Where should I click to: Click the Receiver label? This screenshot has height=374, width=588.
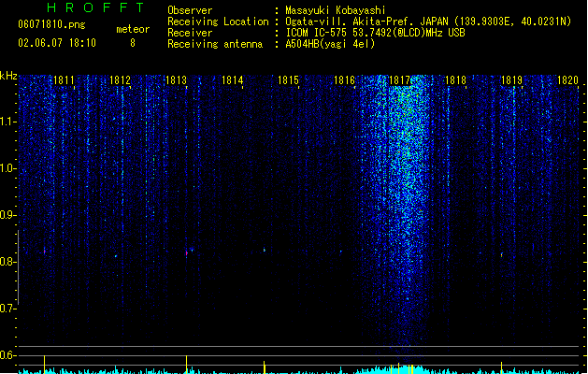[x=190, y=33]
